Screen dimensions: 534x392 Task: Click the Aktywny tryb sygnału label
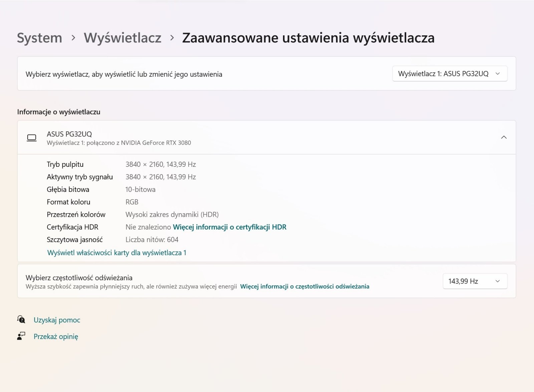coord(80,177)
